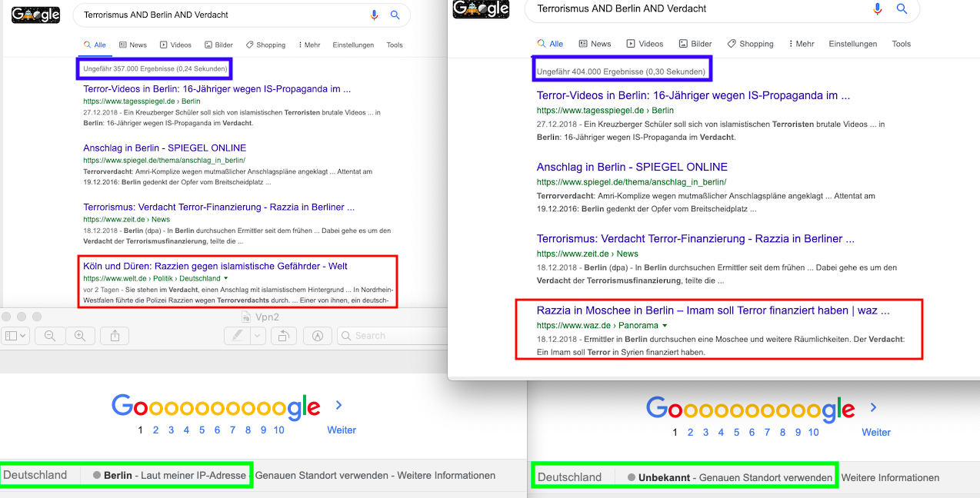Click the Vpn2 document icon in the title bar
Viewport: 980px width, 498px height.
click(x=246, y=317)
